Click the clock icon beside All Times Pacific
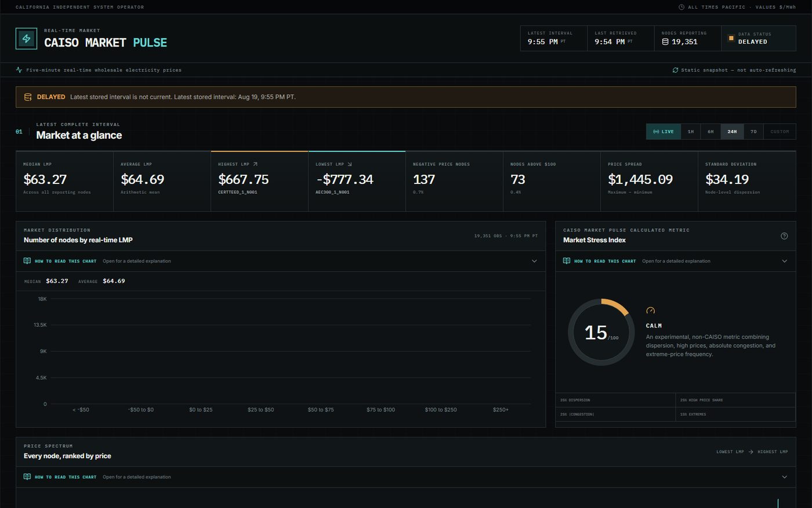This screenshot has height=508, width=812. tap(681, 7)
